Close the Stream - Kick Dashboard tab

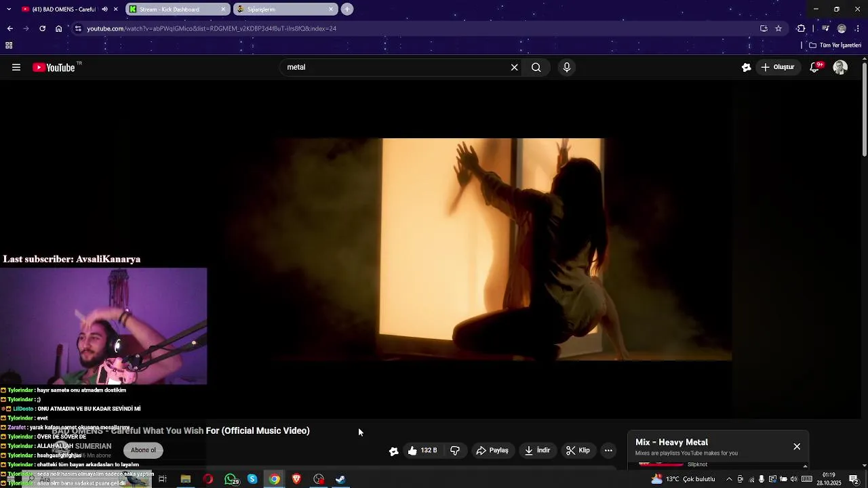pyautogui.click(x=223, y=9)
